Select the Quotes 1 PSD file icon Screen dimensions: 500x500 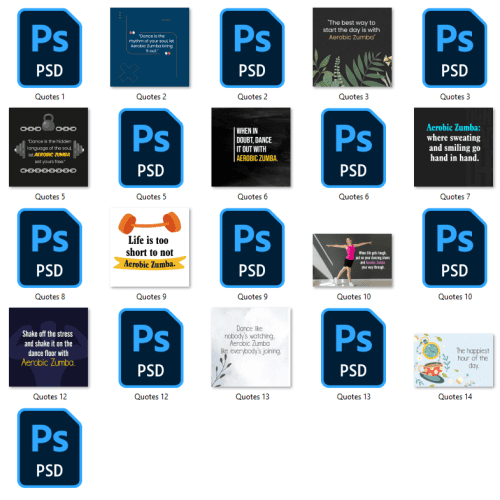coord(49,48)
